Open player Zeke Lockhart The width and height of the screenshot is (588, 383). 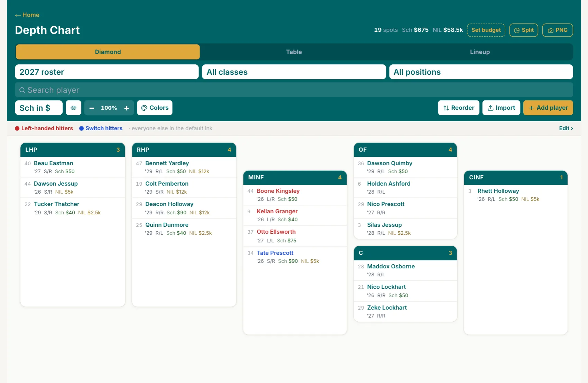pyautogui.click(x=405, y=312)
